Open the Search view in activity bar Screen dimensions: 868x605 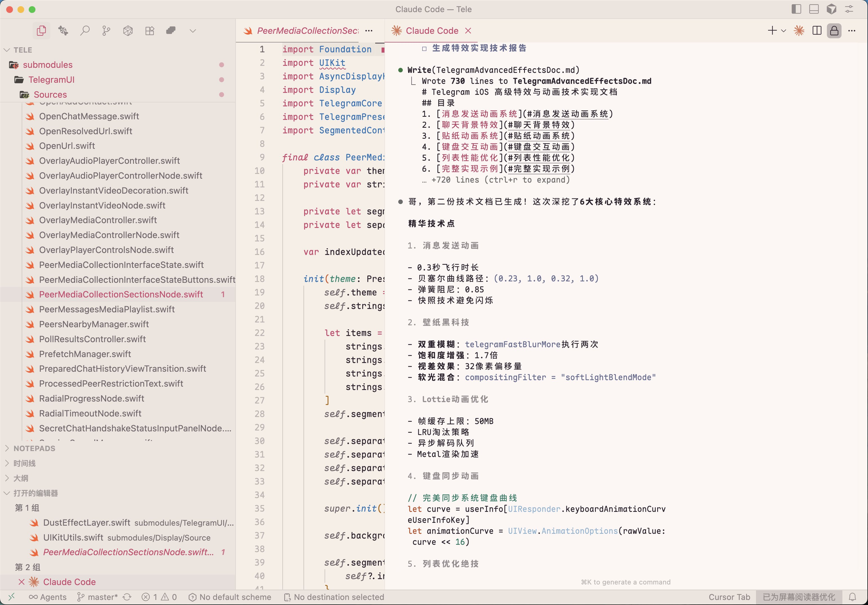[x=85, y=31]
